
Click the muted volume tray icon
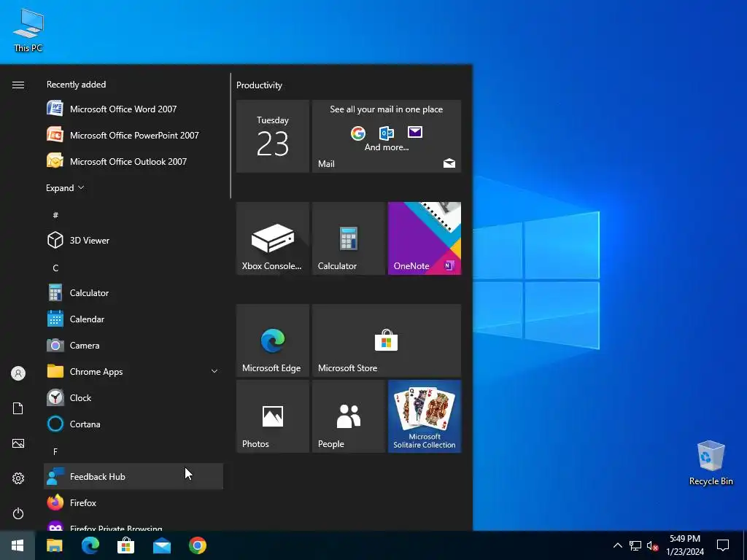tap(652, 545)
